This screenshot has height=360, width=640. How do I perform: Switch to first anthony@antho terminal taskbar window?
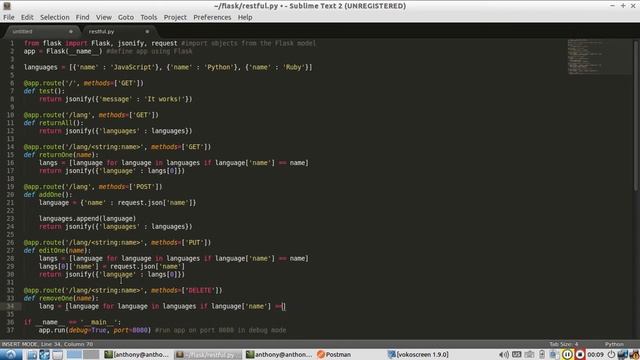pyautogui.click(x=136, y=354)
